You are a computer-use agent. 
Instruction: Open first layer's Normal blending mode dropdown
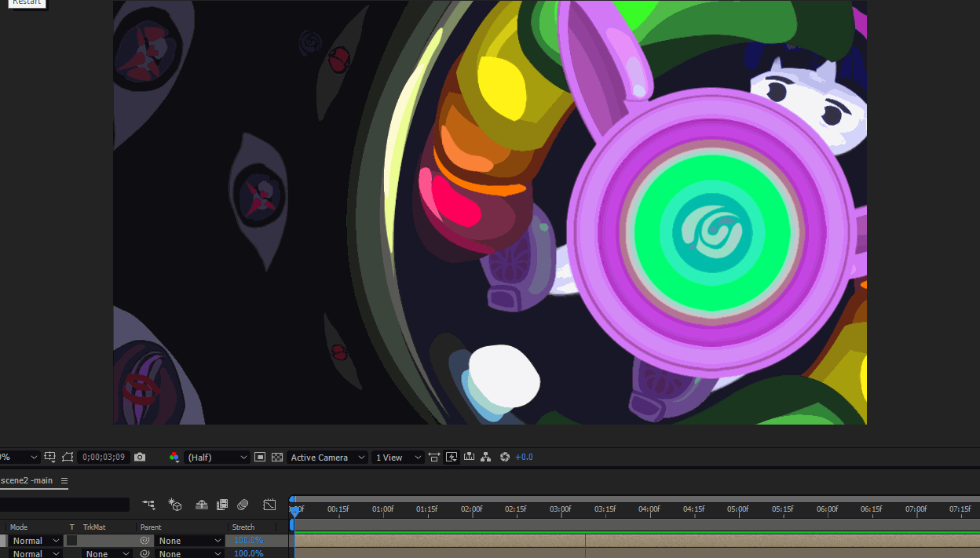click(36, 541)
